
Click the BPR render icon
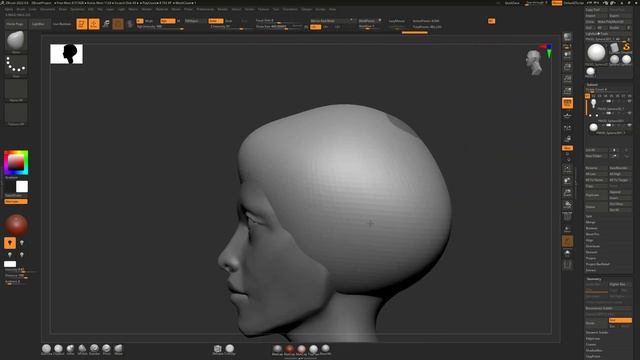pyautogui.click(x=567, y=38)
